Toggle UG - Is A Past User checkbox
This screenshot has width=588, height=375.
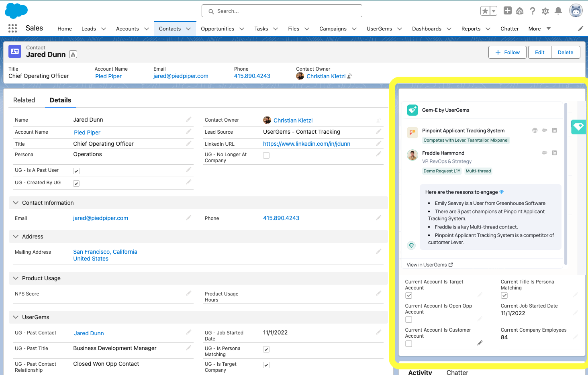76,171
